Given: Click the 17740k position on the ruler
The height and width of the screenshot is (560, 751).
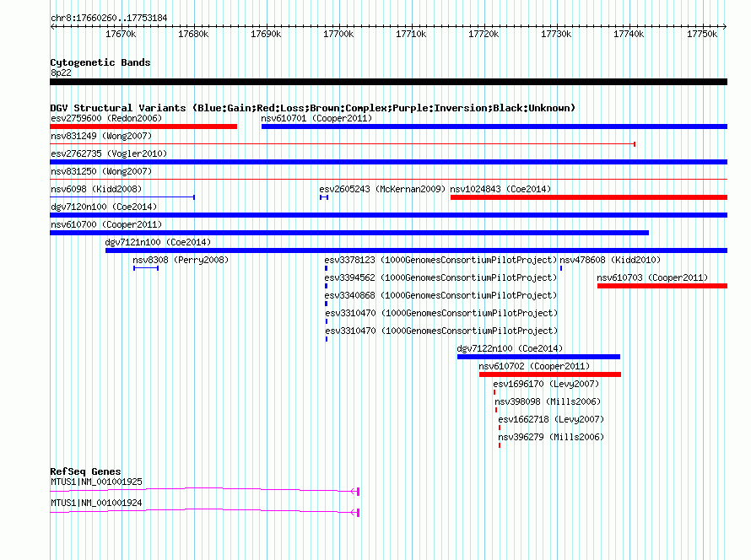Looking at the screenshot, I should pyautogui.click(x=629, y=34).
